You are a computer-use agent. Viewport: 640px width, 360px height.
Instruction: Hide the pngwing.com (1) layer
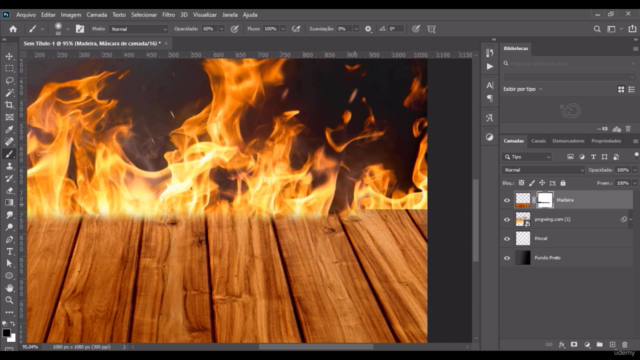click(507, 220)
